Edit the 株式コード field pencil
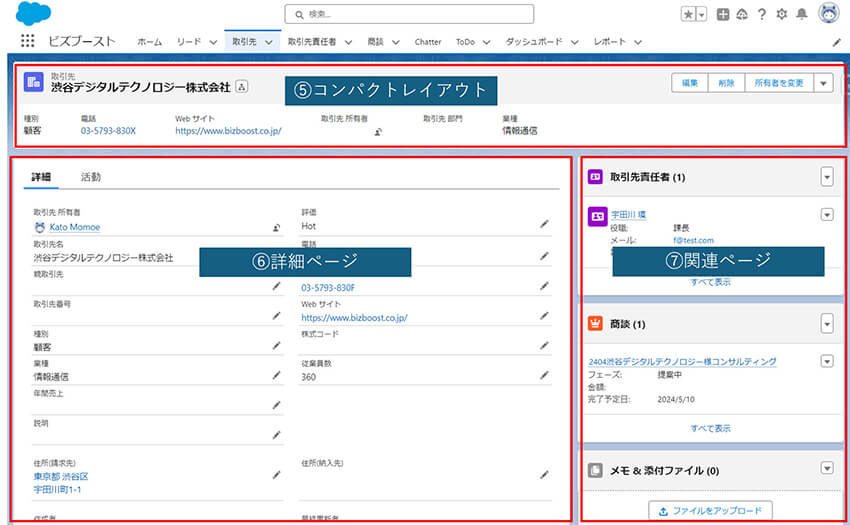The height and width of the screenshot is (525, 850). pyautogui.click(x=544, y=345)
